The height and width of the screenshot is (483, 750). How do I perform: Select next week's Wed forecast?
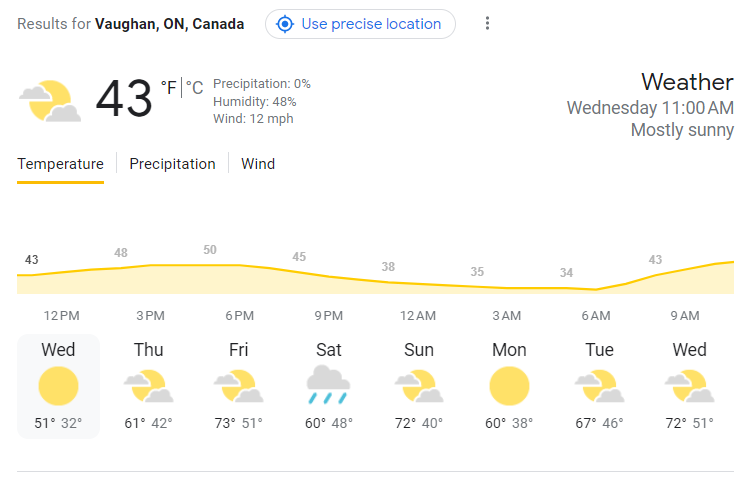click(689, 386)
